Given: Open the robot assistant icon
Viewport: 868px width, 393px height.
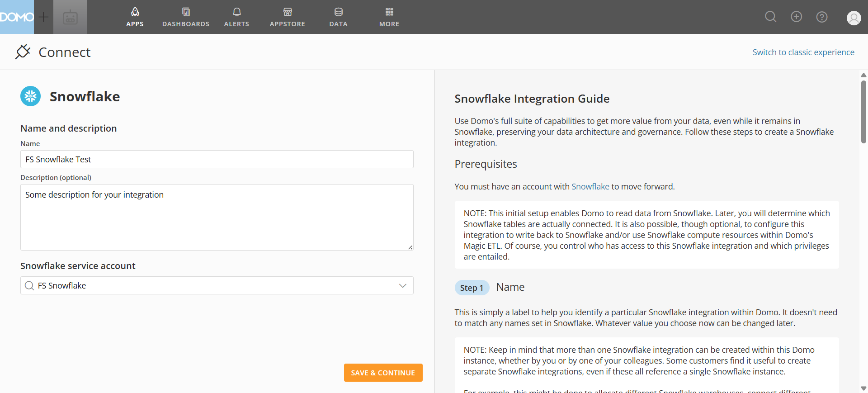Looking at the screenshot, I should click(x=70, y=17).
